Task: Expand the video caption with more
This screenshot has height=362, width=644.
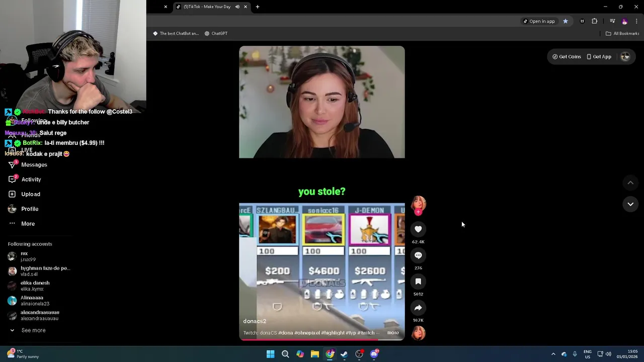Action: (x=393, y=333)
